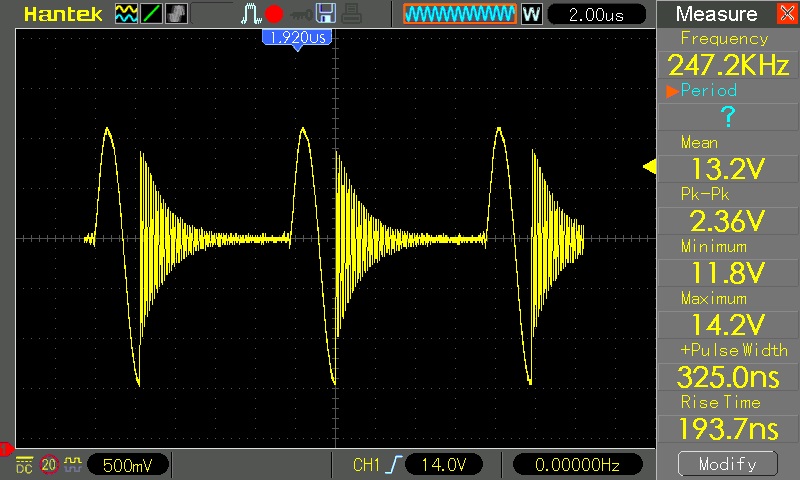Select the 2.00us timebase readout
The image size is (800, 480).
(597, 15)
